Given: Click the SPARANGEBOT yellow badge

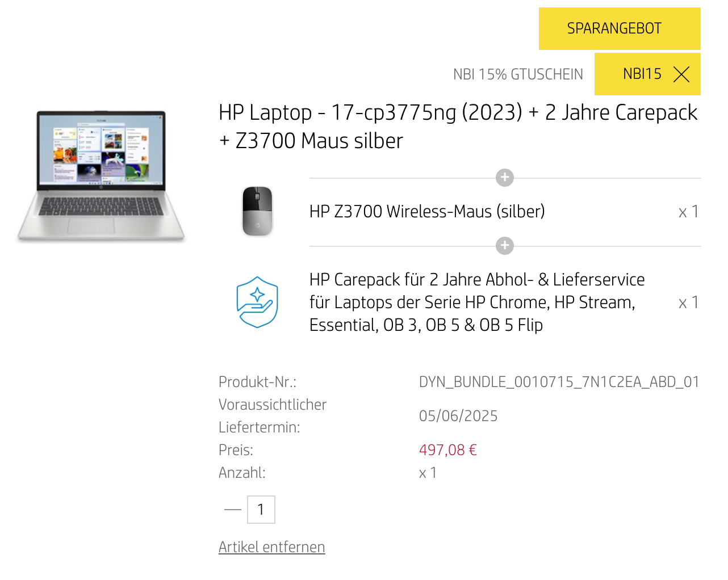Looking at the screenshot, I should click(620, 28).
